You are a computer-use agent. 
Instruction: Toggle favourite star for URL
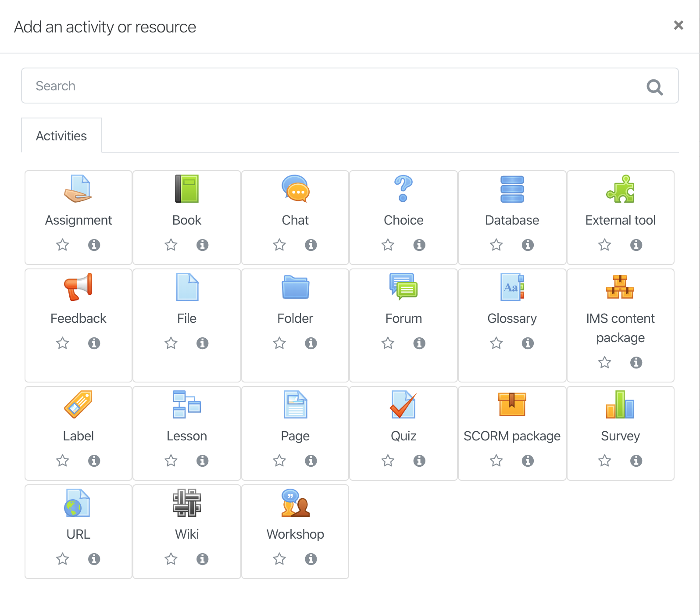[x=63, y=559]
